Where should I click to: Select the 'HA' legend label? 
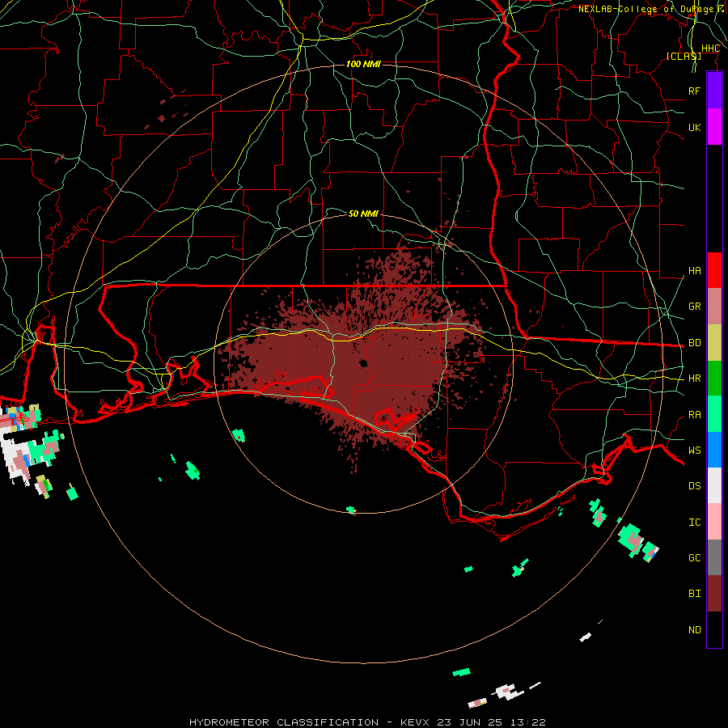(x=694, y=271)
